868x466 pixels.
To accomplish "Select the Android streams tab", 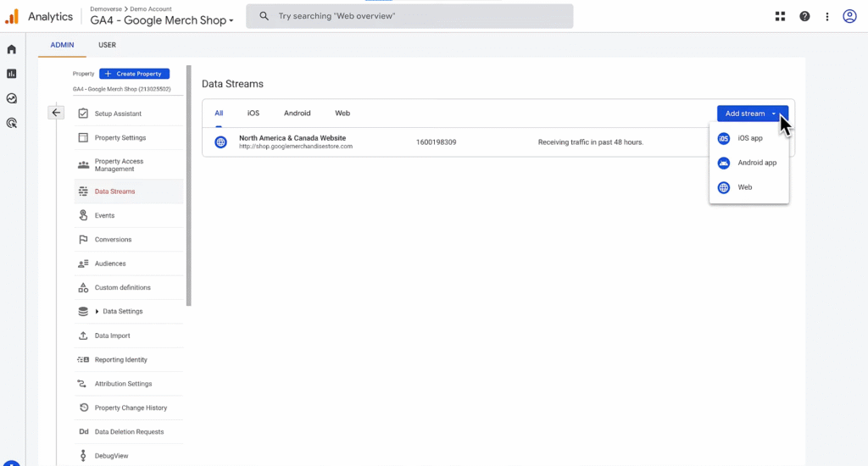I will point(298,113).
